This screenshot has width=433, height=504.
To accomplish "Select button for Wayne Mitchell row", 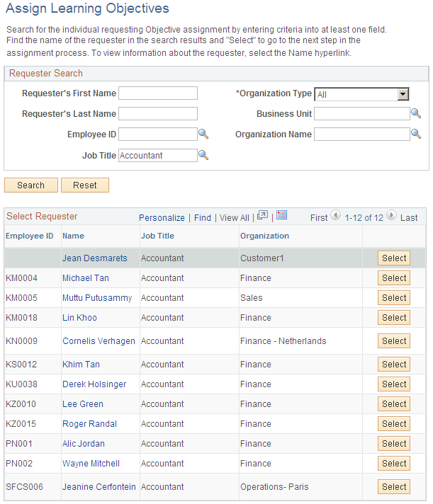I will click(394, 464).
